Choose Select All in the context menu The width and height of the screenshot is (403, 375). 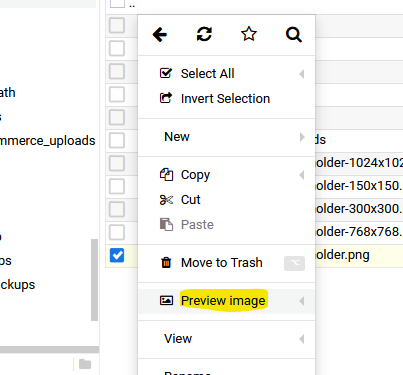pyautogui.click(x=208, y=74)
